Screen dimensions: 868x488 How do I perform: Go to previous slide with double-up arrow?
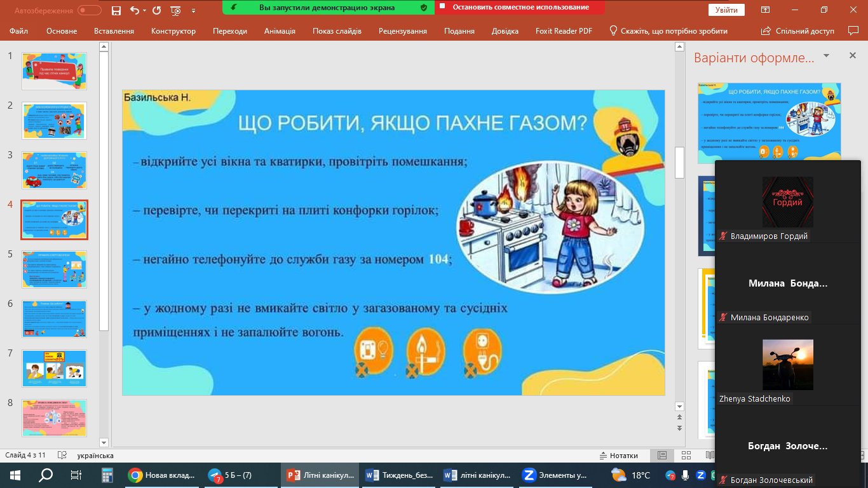click(679, 417)
